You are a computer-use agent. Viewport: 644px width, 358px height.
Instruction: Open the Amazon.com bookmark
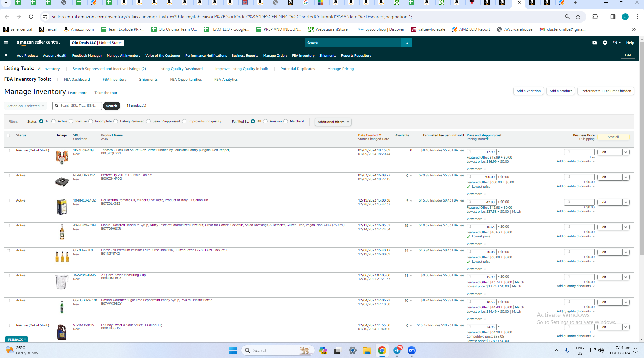(79, 29)
